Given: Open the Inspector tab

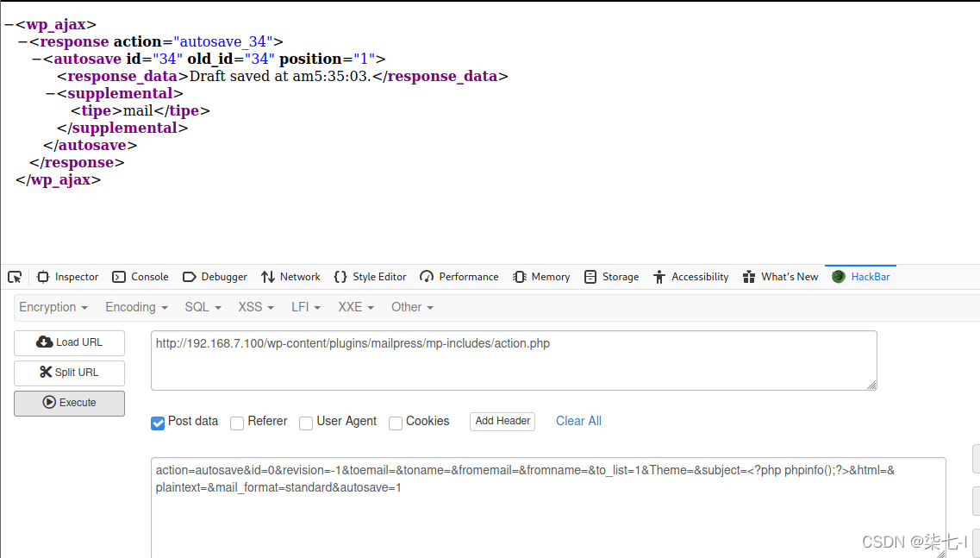Looking at the screenshot, I should tap(67, 277).
